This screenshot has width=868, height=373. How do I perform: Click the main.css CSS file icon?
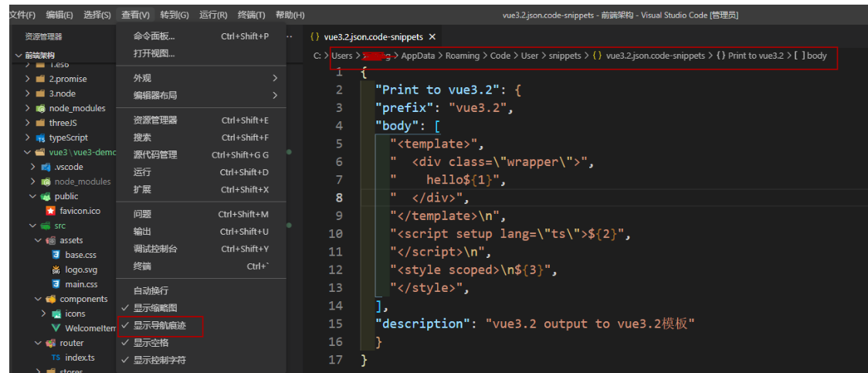pyautogui.click(x=56, y=284)
